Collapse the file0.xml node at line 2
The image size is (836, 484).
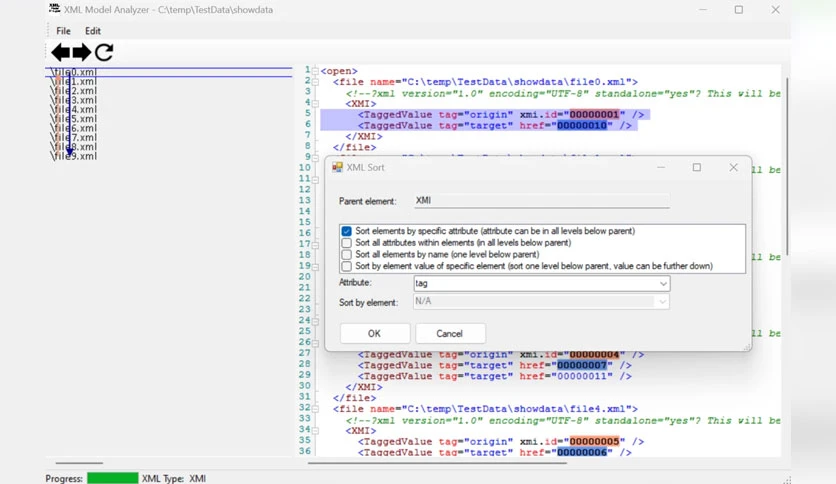(x=316, y=82)
